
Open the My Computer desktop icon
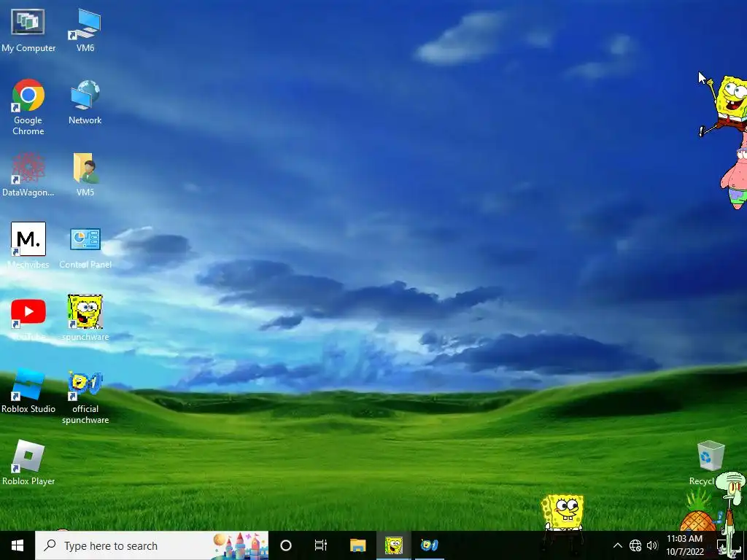(28, 29)
